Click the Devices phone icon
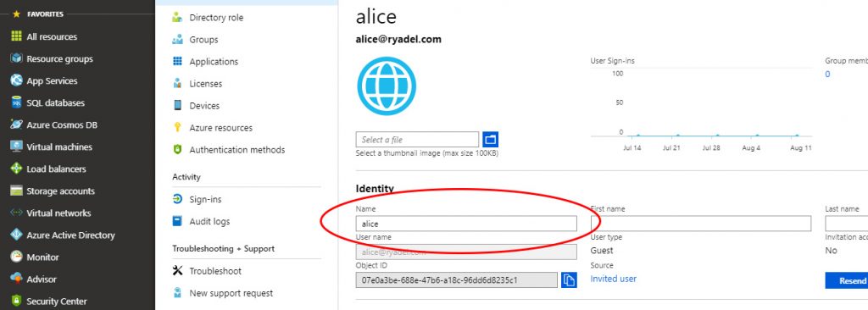868x310 pixels. 177,105
